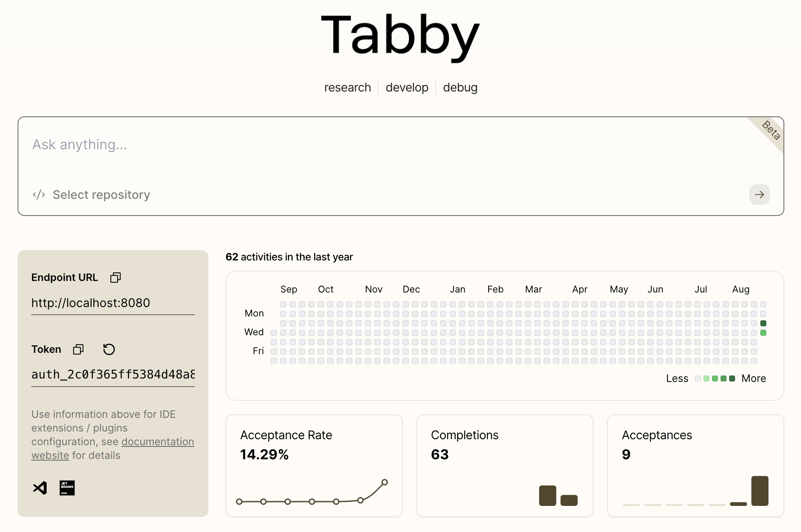
Task: Open the Acceptances stats card
Action: (695, 445)
